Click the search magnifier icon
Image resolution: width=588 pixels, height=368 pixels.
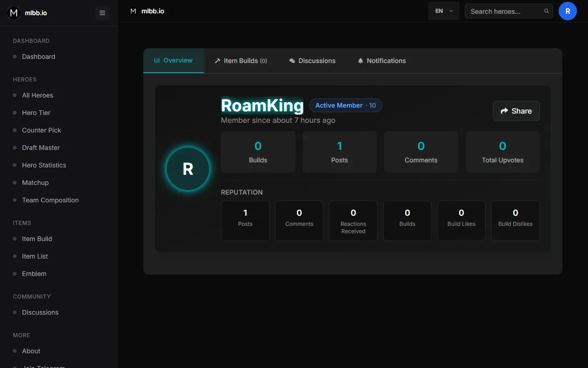(546, 11)
